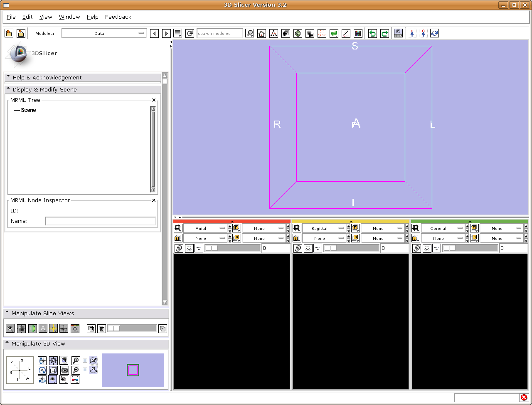Open the layout chooser icon in toolbar
Image resolution: width=532 pixels, height=405 pixels.
pyautogui.click(x=399, y=33)
